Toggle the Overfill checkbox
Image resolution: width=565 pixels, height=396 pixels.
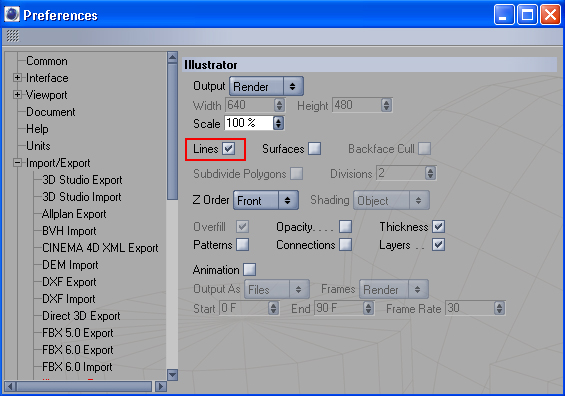(x=243, y=227)
